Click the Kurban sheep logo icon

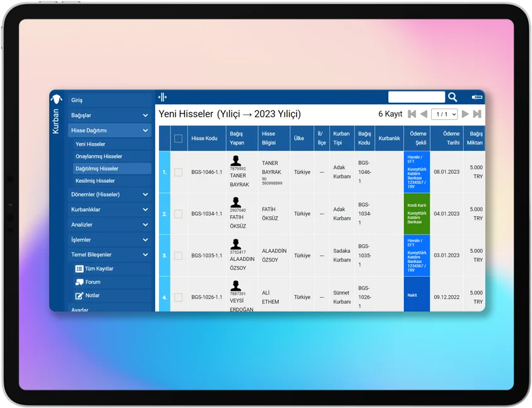[x=56, y=99]
